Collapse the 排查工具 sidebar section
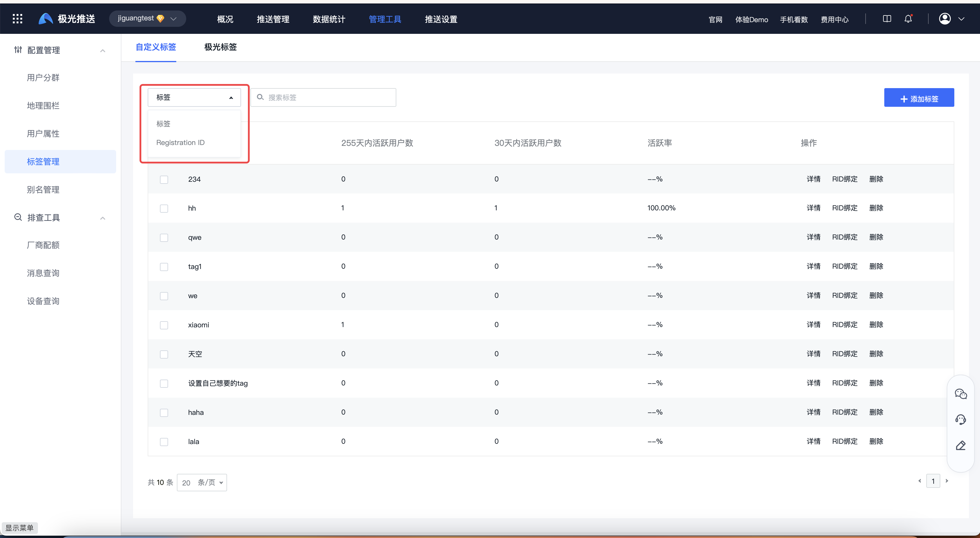This screenshot has width=980, height=538. click(103, 218)
